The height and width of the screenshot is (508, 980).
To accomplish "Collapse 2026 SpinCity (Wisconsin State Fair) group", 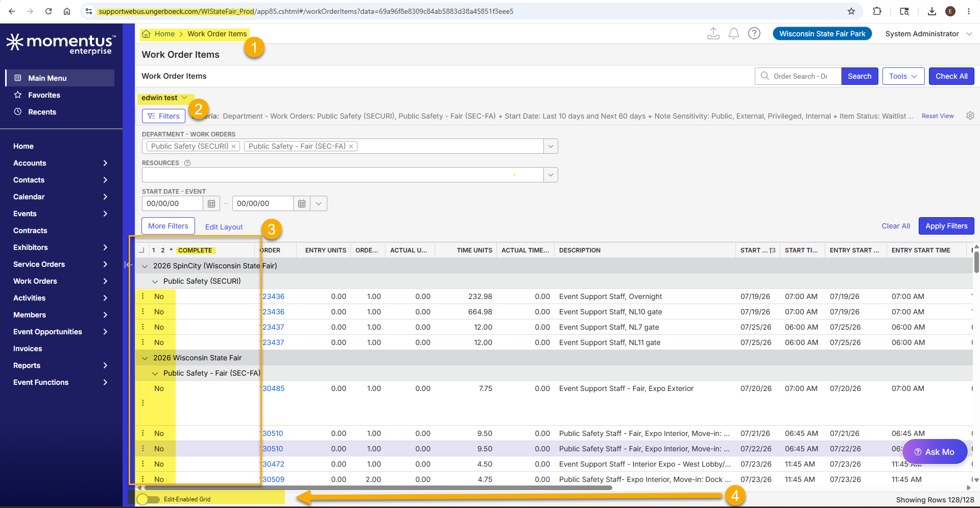I will (x=145, y=266).
